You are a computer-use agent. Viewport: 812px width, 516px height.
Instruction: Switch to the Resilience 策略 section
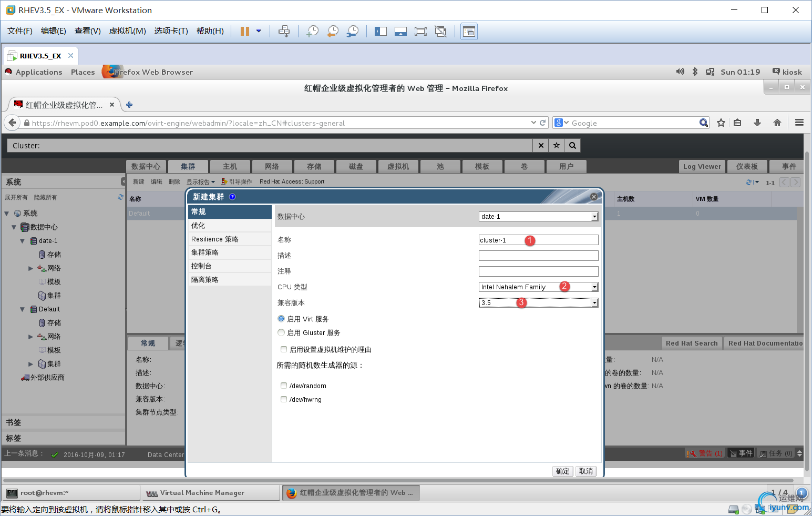230,239
